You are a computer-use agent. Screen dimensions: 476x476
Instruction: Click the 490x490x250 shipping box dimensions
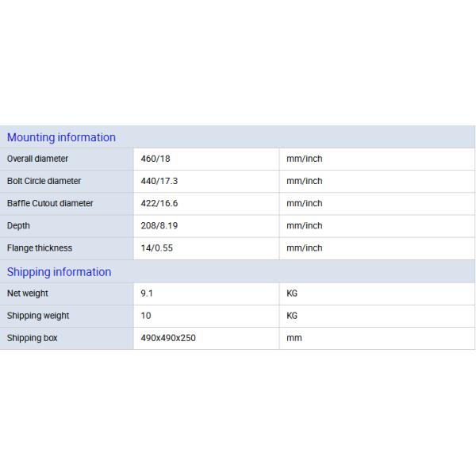(x=168, y=338)
